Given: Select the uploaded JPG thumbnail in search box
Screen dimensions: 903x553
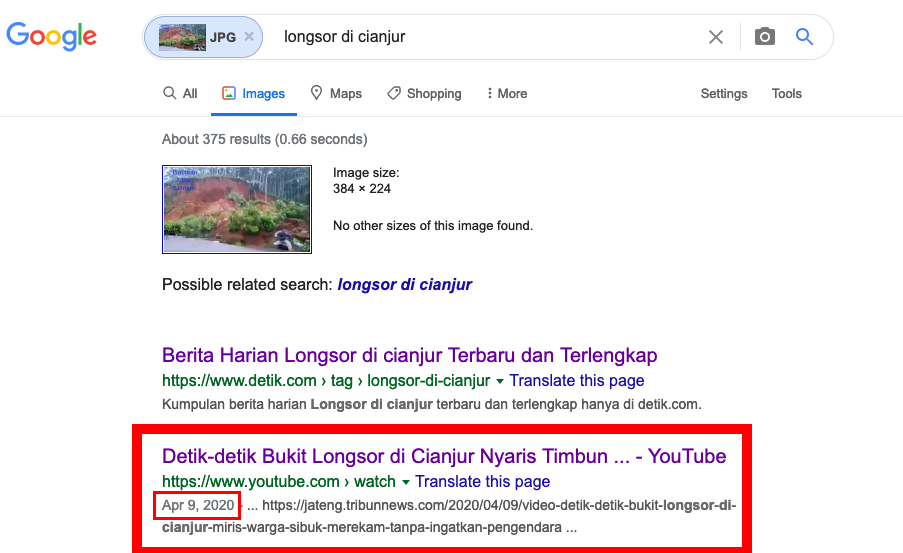Looking at the screenshot, I should point(182,37).
